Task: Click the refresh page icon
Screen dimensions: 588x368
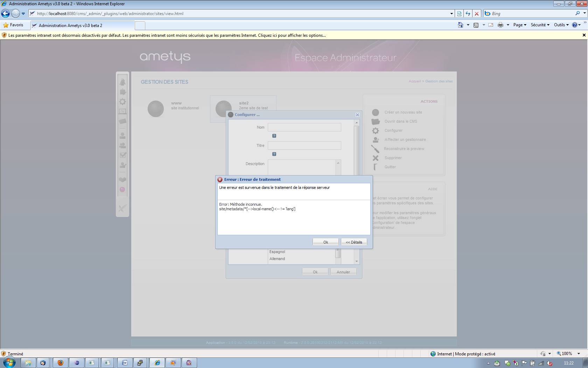Action: pos(468,14)
